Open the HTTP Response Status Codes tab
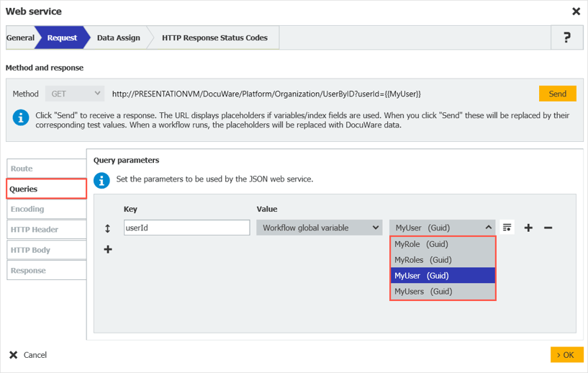The width and height of the screenshot is (588, 373). point(214,38)
